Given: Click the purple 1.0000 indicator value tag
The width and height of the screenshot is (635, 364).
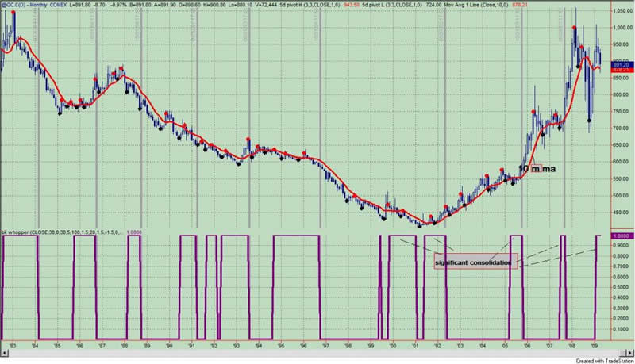Looking at the screenshot, I should 619,236.
